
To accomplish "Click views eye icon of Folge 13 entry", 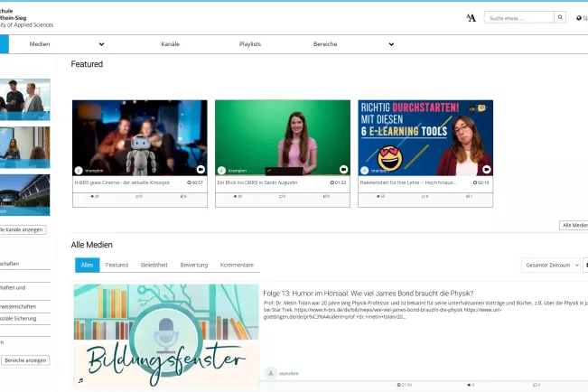I will (x=469, y=385).
